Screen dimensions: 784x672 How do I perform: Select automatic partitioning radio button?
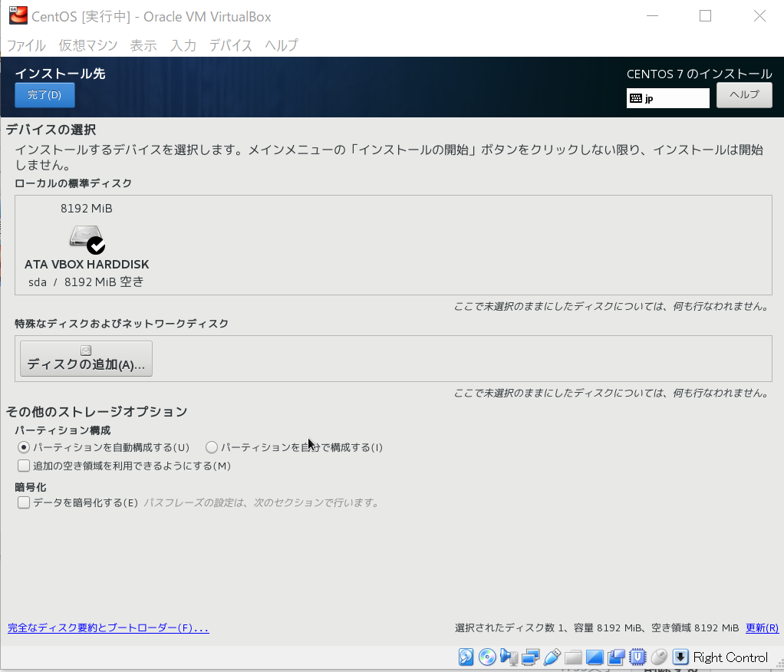(24, 447)
